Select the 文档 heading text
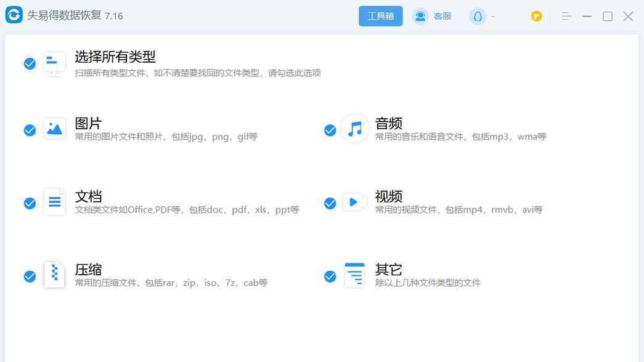The image size is (644, 362). tap(88, 196)
